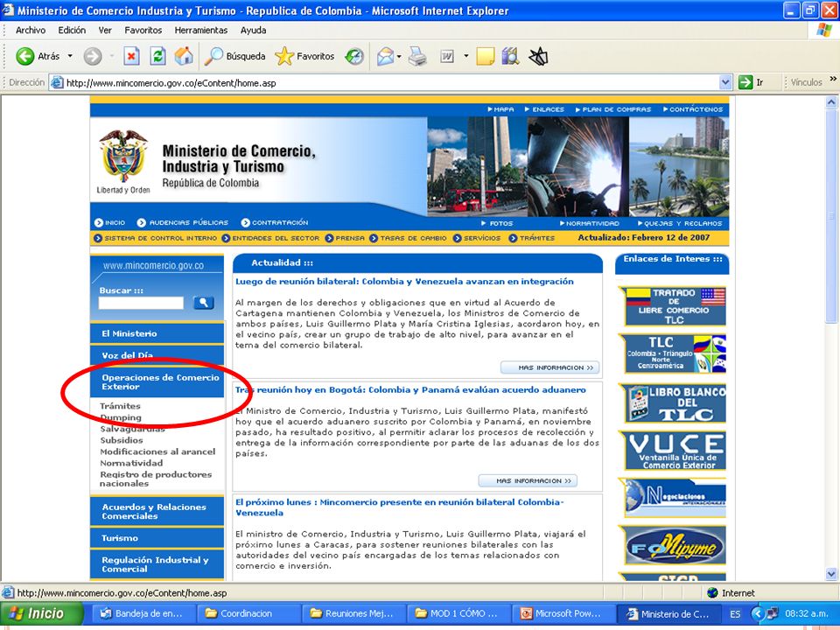
Task: Open AUDIENCIAS PÚBLICAS navigation link
Action: click(x=183, y=222)
